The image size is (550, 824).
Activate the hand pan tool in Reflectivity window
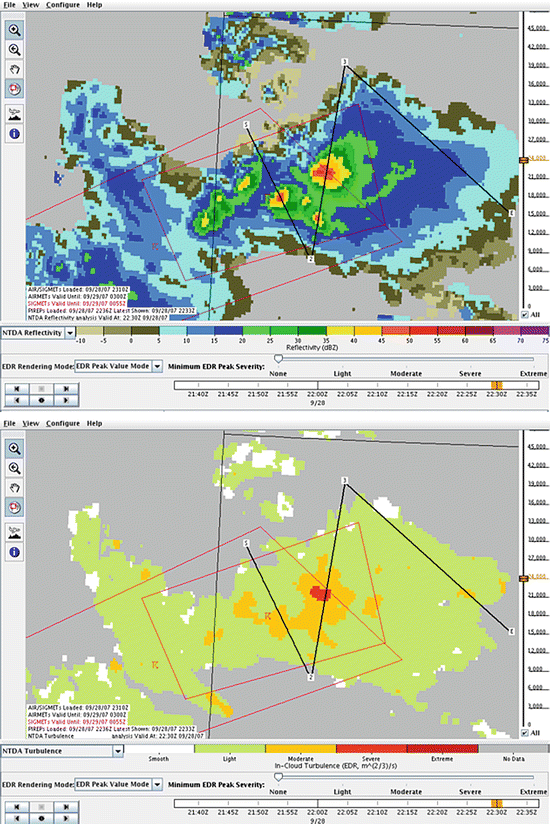(x=14, y=69)
